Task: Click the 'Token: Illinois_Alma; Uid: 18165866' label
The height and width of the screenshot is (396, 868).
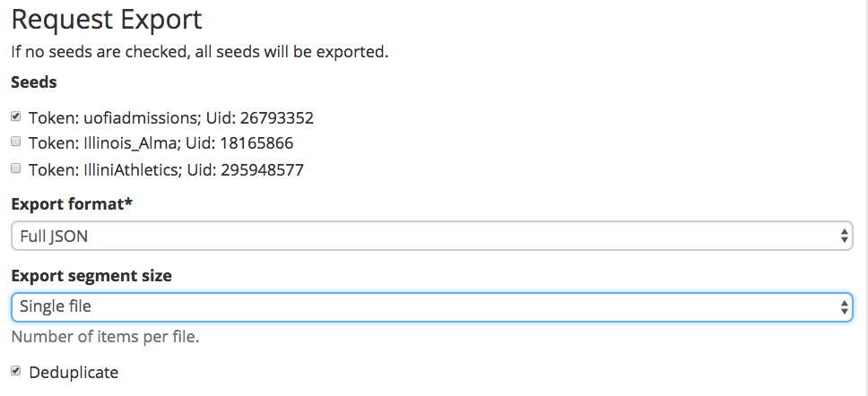Action: tap(161, 143)
